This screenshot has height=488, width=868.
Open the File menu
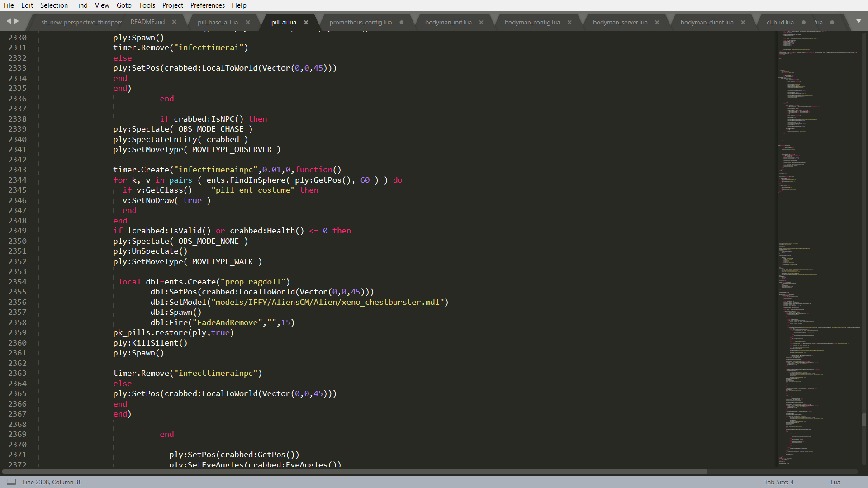[x=9, y=5]
